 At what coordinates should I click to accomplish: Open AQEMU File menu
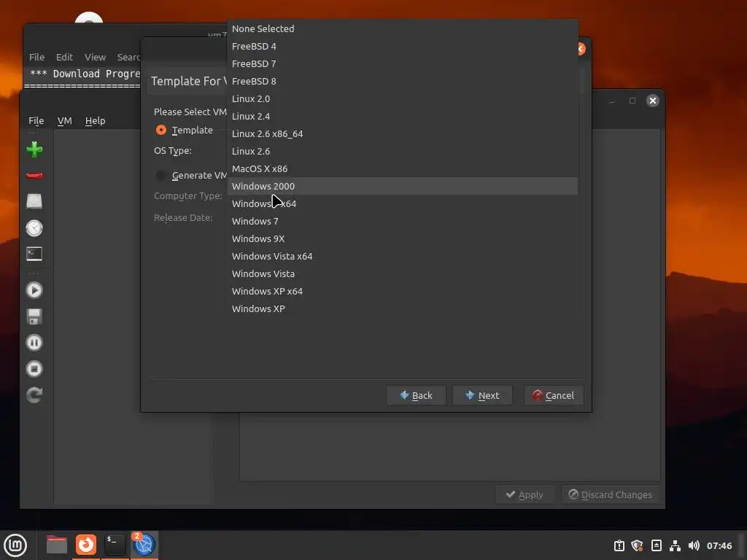click(36, 121)
